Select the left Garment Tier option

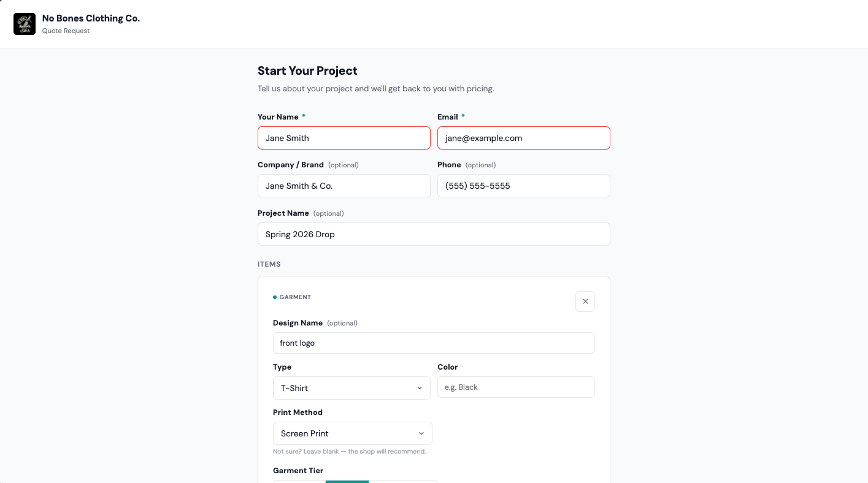pyautogui.click(x=299, y=482)
